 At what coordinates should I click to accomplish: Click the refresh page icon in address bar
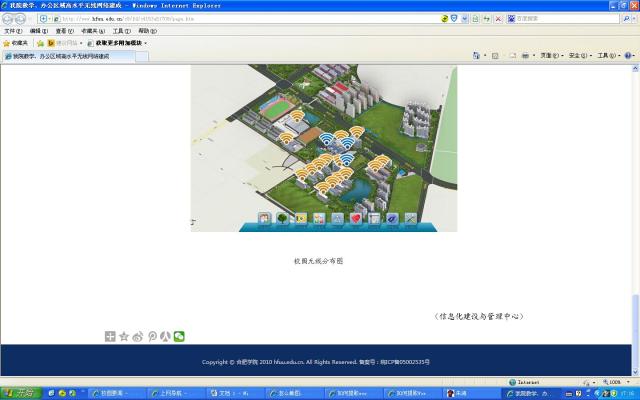[487, 19]
